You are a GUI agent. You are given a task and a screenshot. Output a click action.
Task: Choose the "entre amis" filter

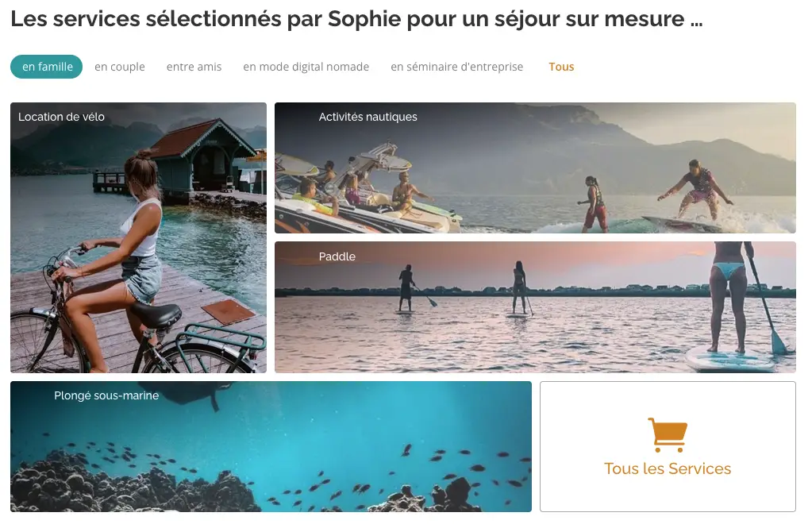tap(194, 67)
